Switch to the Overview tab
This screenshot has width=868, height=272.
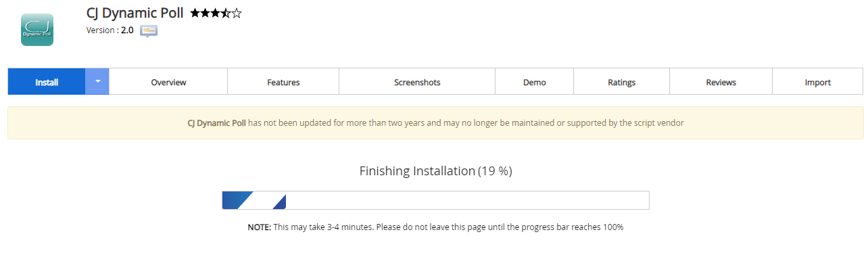168,82
